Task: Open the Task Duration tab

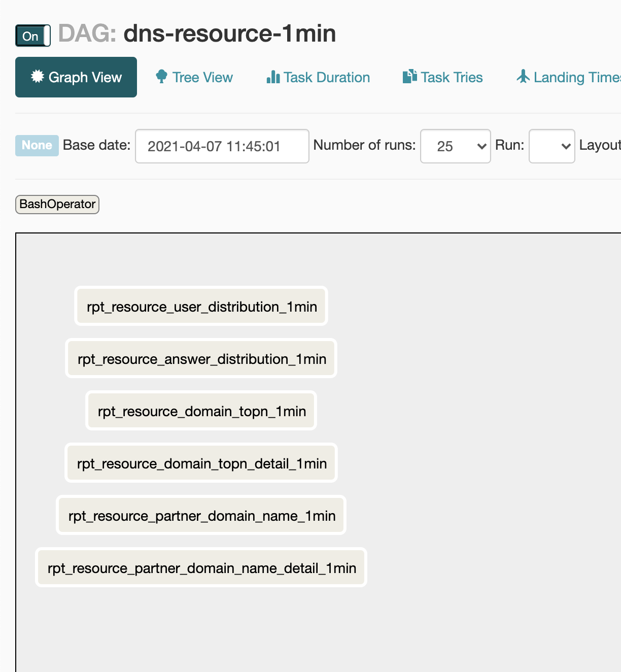Action: click(318, 77)
